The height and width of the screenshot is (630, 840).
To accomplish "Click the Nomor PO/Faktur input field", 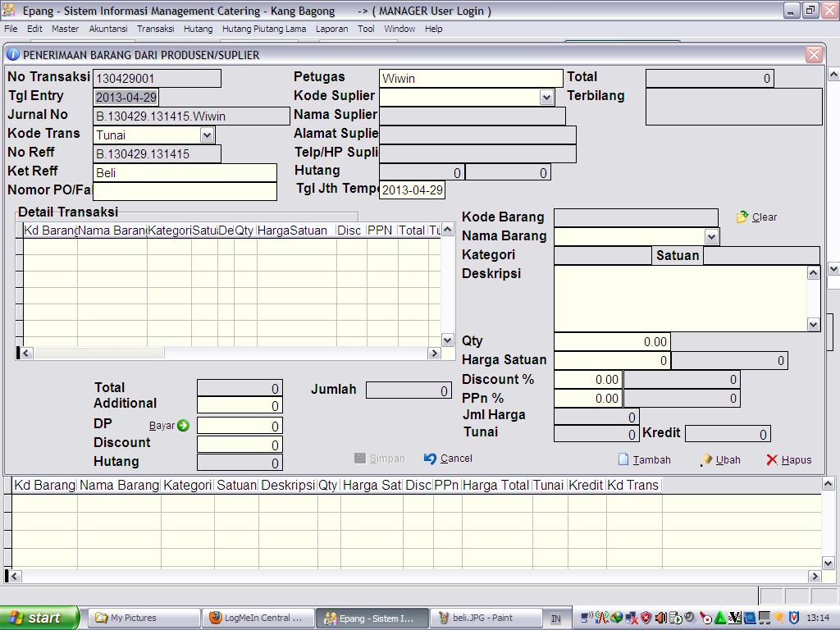I will tap(185, 191).
